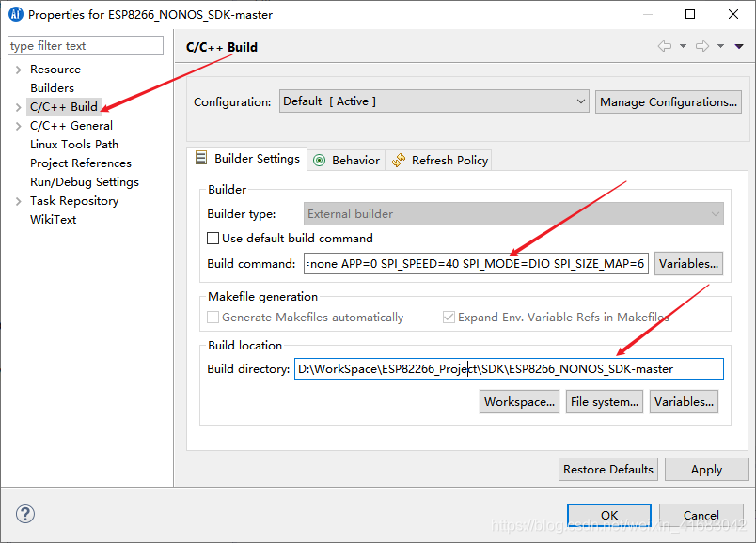Toggle Generate Makefiles automatically checkbox
This screenshot has height=543, width=756.
point(213,317)
